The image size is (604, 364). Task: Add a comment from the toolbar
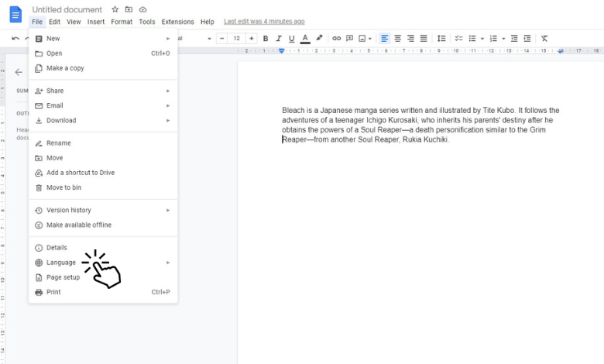point(349,39)
